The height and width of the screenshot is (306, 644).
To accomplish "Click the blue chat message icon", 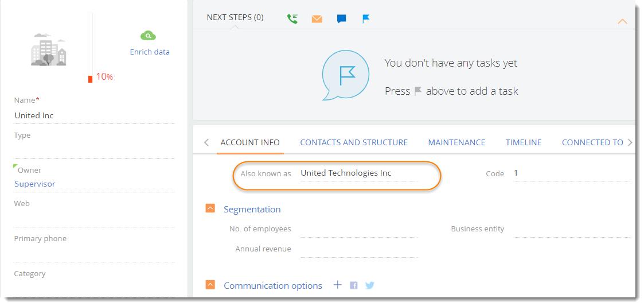I will (x=341, y=19).
